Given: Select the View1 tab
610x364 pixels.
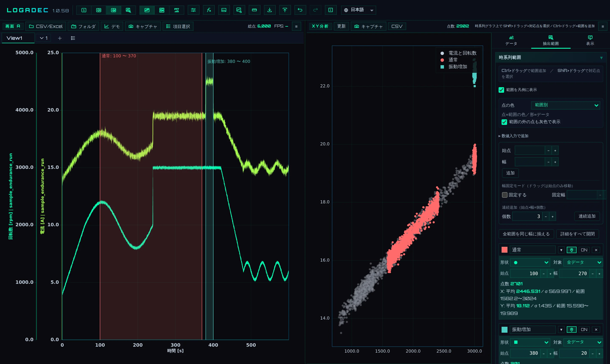Looking at the screenshot, I should [18, 38].
